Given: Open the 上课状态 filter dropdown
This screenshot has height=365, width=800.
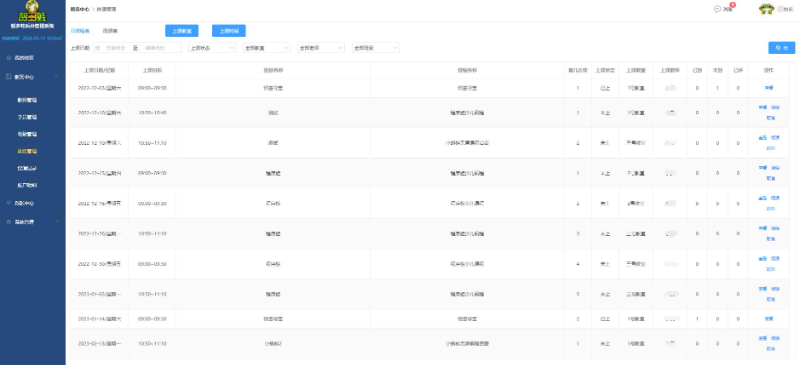Looking at the screenshot, I should [212, 48].
